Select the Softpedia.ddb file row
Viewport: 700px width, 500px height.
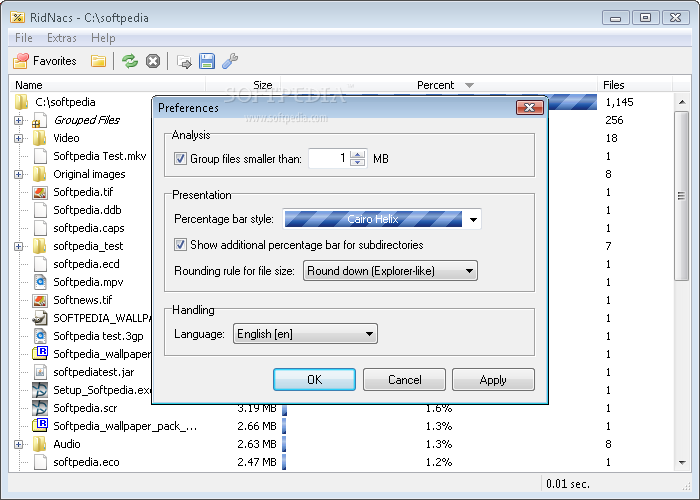[87, 210]
